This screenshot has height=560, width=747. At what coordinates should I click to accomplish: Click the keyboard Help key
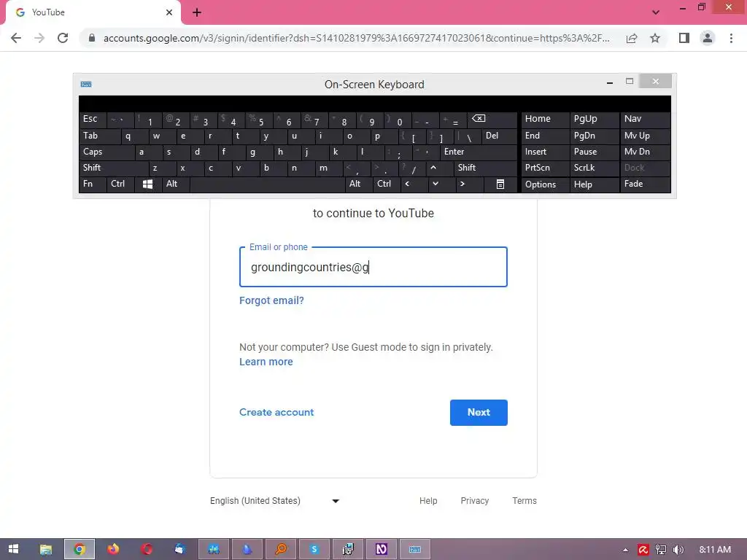click(595, 184)
